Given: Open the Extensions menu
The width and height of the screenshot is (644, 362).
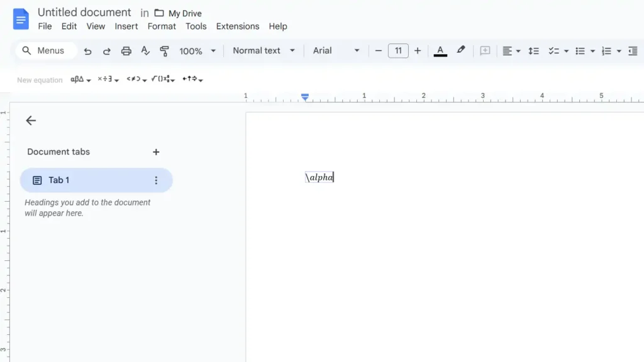Looking at the screenshot, I should pyautogui.click(x=238, y=26).
